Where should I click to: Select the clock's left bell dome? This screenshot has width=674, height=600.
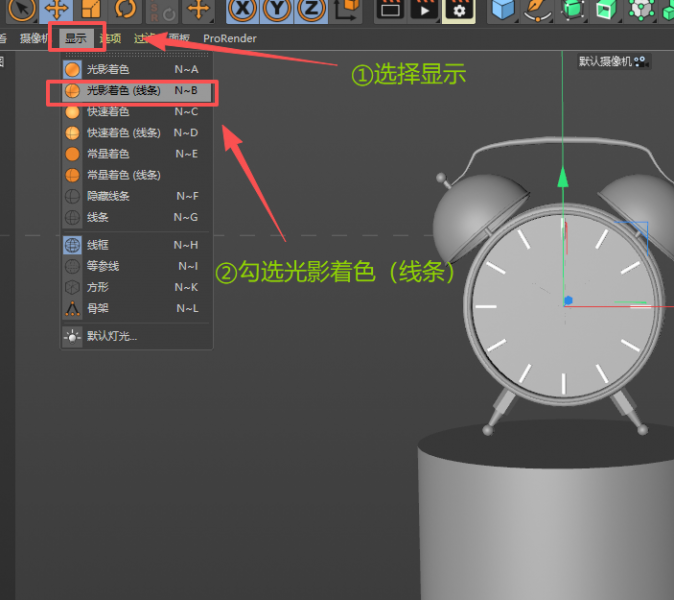(477, 215)
